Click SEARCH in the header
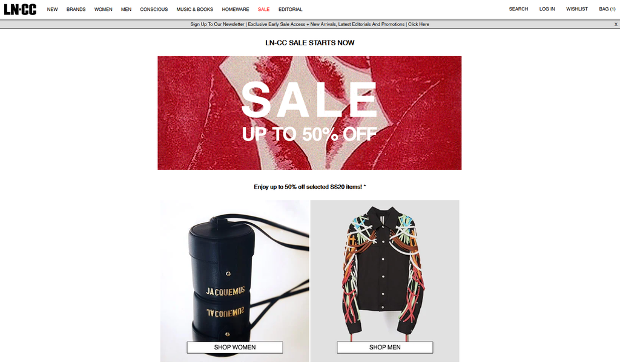Image resolution: width=620 pixels, height=364 pixels. point(518,9)
